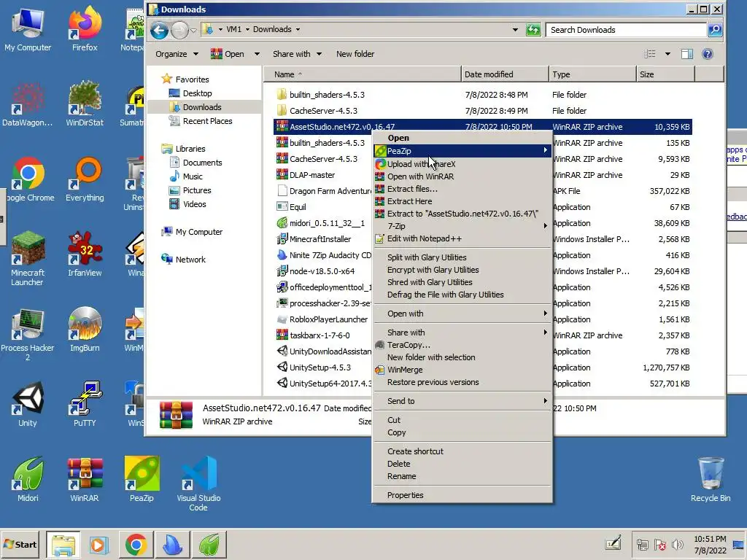Select Network in navigation pane
The height and width of the screenshot is (560, 747).
[190, 260]
